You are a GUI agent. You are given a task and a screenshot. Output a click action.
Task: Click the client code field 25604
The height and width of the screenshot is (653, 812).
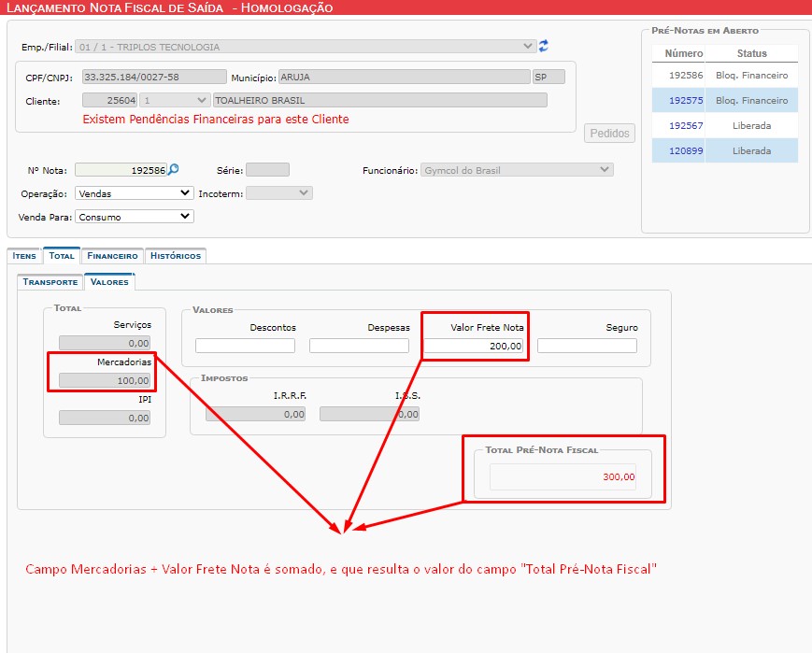pyautogui.click(x=109, y=100)
